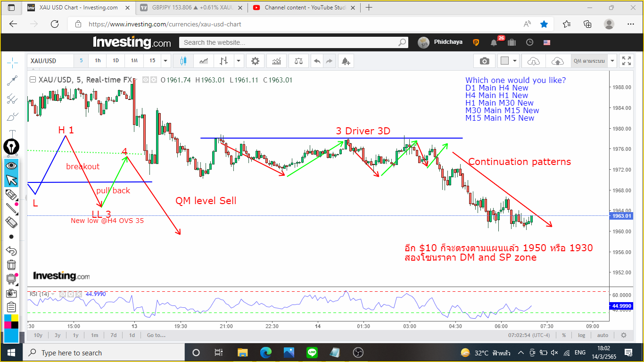The image size is (644, 362).
Task: Take chart snapshot with camera icon
Action: point(484,61)
